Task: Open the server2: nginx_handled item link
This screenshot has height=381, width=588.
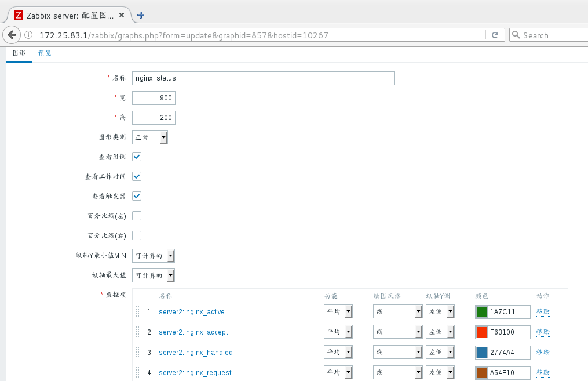Action: (x=195, y=352)
